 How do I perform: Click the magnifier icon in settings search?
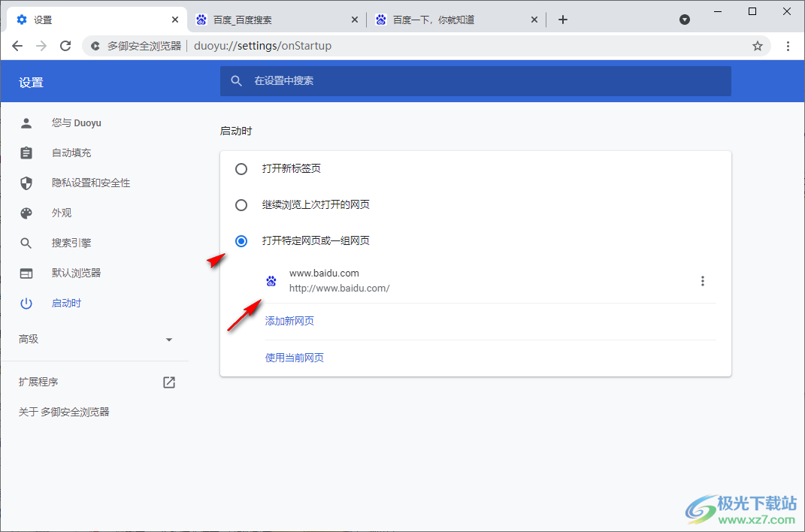coord(236,81)
